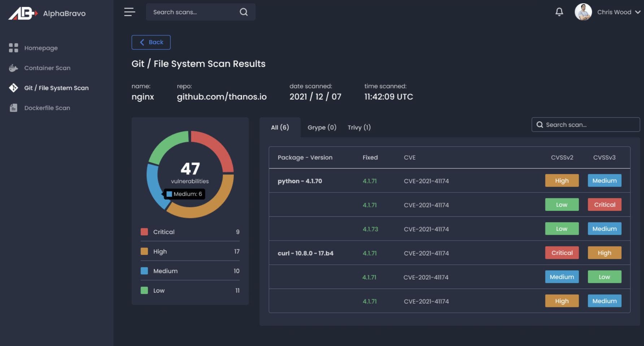Click the Git / File System Scan icon
This screenshot has width=644, height=346.
pos(13,88)
